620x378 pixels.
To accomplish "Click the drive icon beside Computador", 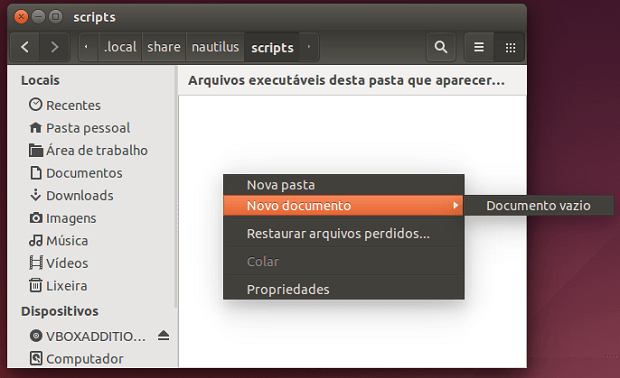I will pyautogui.click(x=36, y=358).
